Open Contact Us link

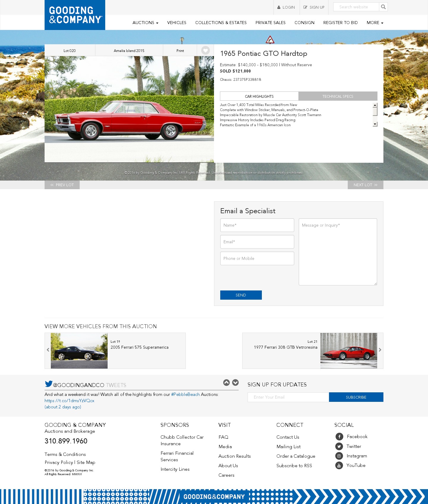pyautogui.click(x=288, y=437)
